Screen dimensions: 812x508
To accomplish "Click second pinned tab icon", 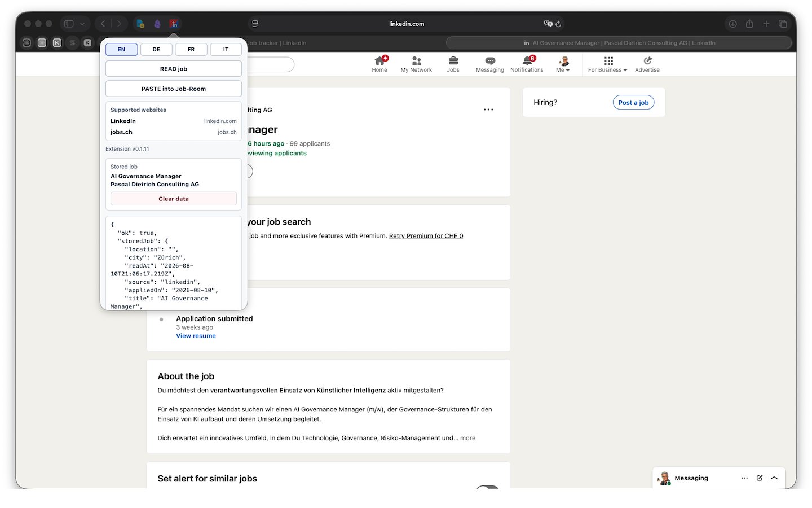I will coord(42,42).
